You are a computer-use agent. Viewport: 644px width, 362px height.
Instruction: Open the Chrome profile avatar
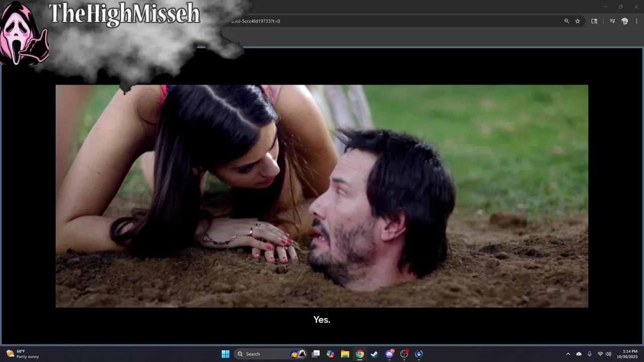(x=625, y=21)
